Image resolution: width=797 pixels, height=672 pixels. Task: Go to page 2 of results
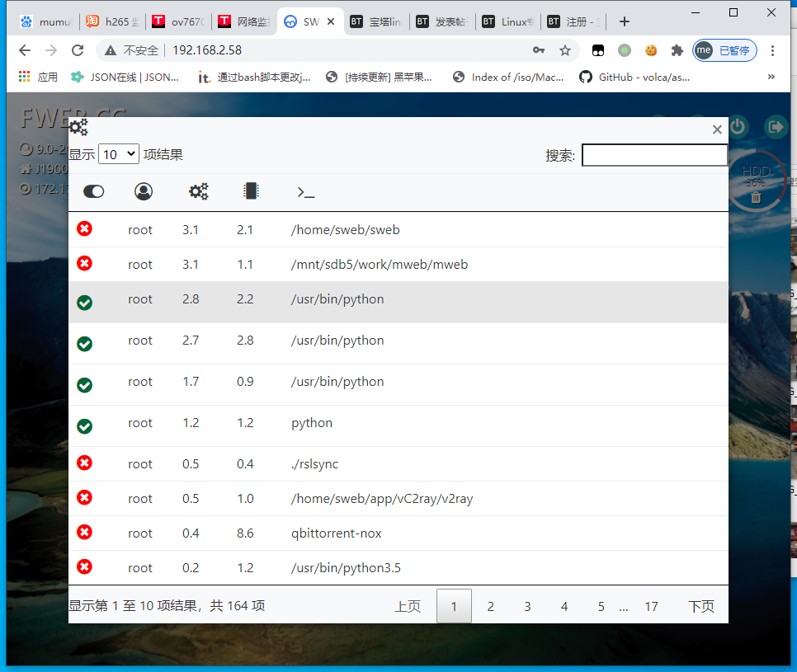click(490, 607)
